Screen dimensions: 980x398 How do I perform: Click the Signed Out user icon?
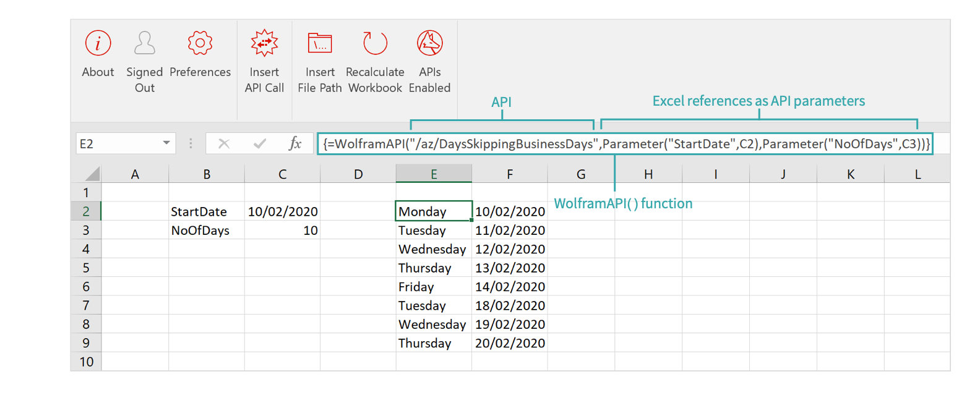144,44
